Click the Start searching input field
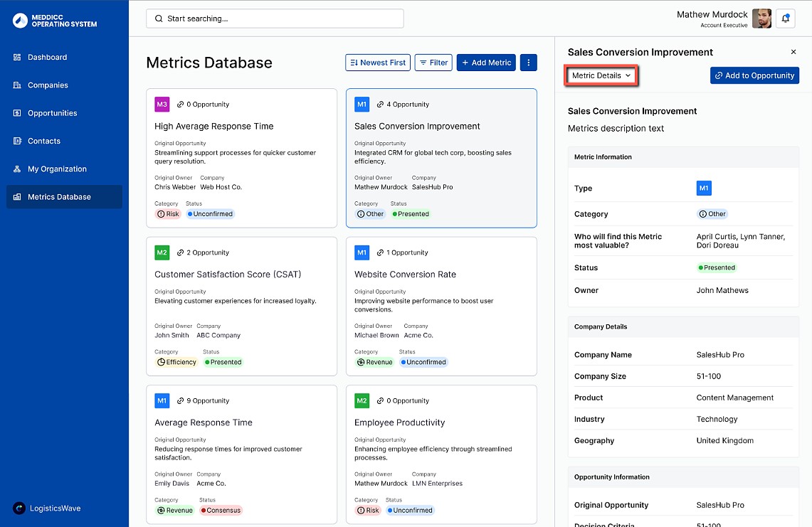This screenshot has height=527, width=812. [x=275, y=18]
